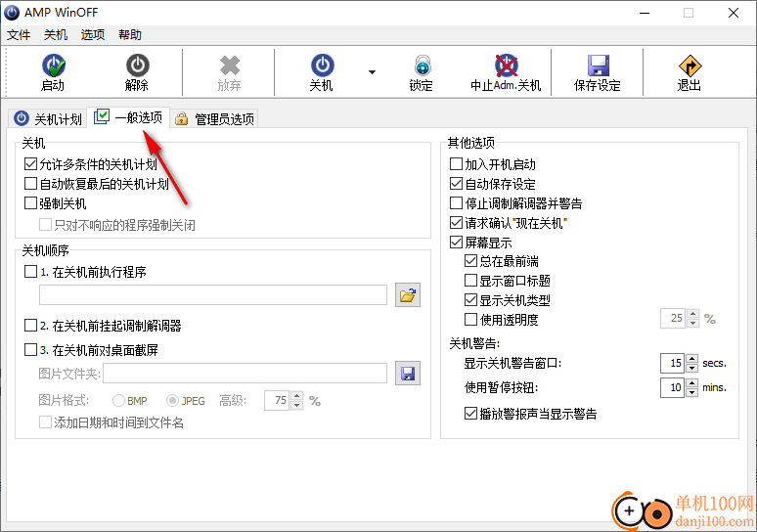Select BMP image format radio button
This screenshot has height=532, width=757.
pos(118,401)
